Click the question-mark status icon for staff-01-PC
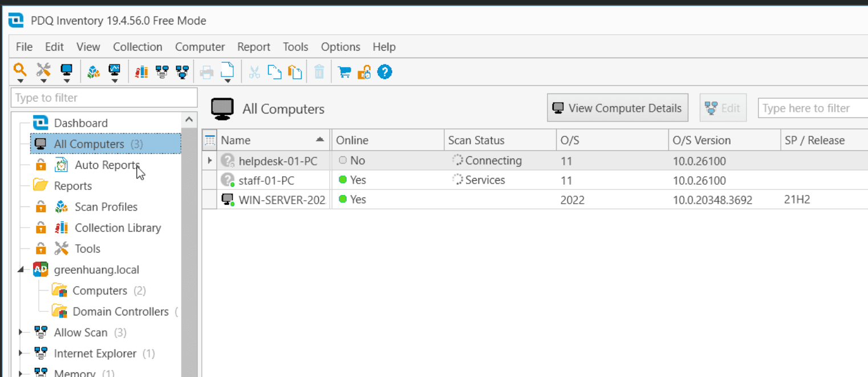Viewport: 868px width, 377px height. coord(228,180)
